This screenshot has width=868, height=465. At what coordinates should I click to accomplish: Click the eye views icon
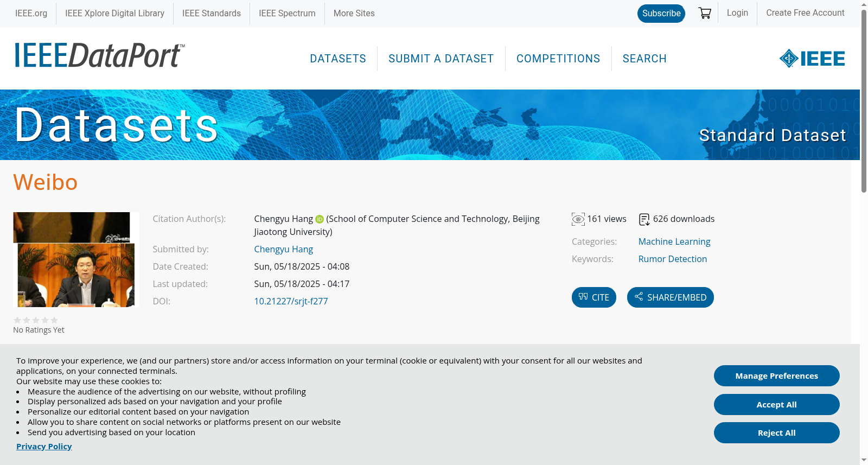point(578,219)
